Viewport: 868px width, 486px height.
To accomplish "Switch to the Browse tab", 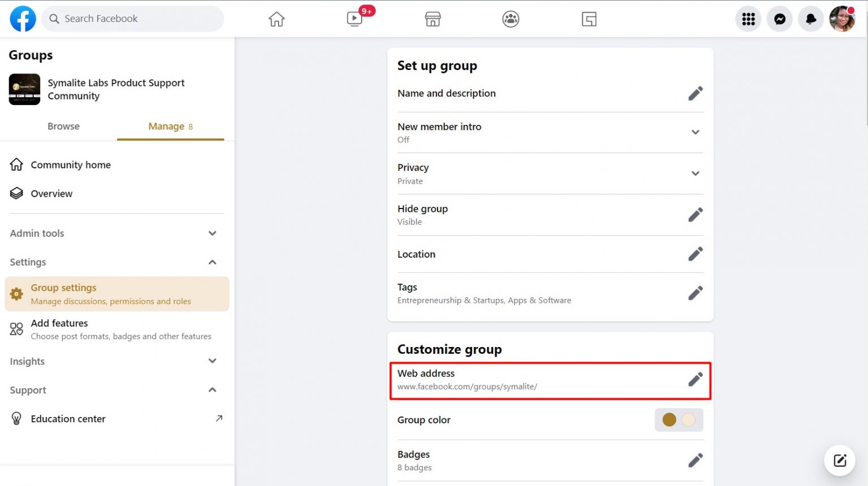I will pyautogui.click(x=63, y=126).
